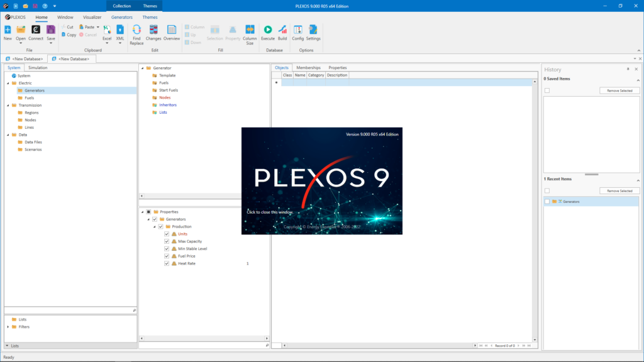Collapse the Data tree node
The height and width of the screenshot is (362, 644).
(8, 135)
